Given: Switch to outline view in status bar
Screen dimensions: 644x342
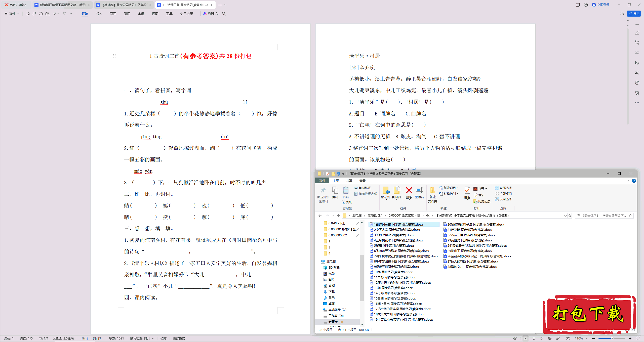Looking at the screenshot, I should 534,338.
